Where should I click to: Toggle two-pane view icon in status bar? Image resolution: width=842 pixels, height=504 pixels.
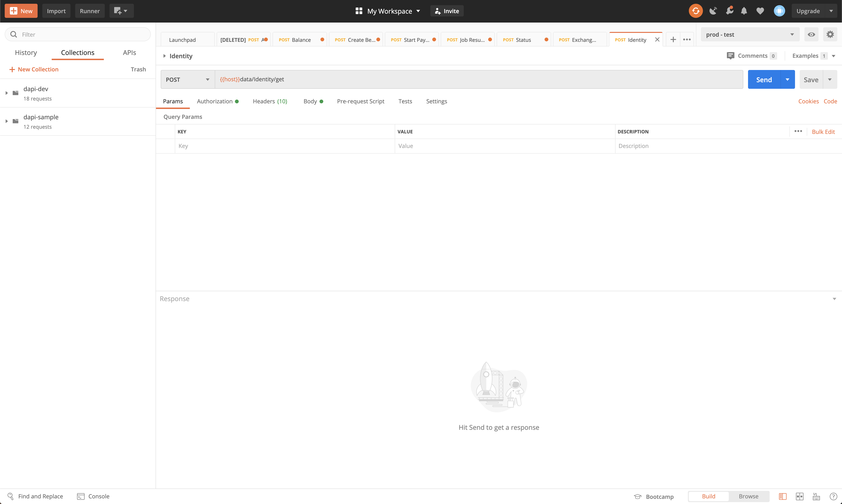[799, 496]
